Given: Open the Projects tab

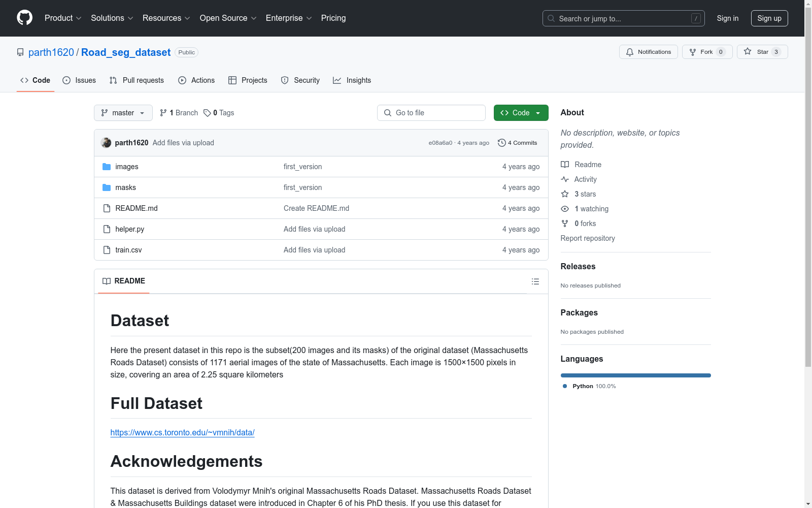Looking at the screenshot, I should click(x=248, y=80).
